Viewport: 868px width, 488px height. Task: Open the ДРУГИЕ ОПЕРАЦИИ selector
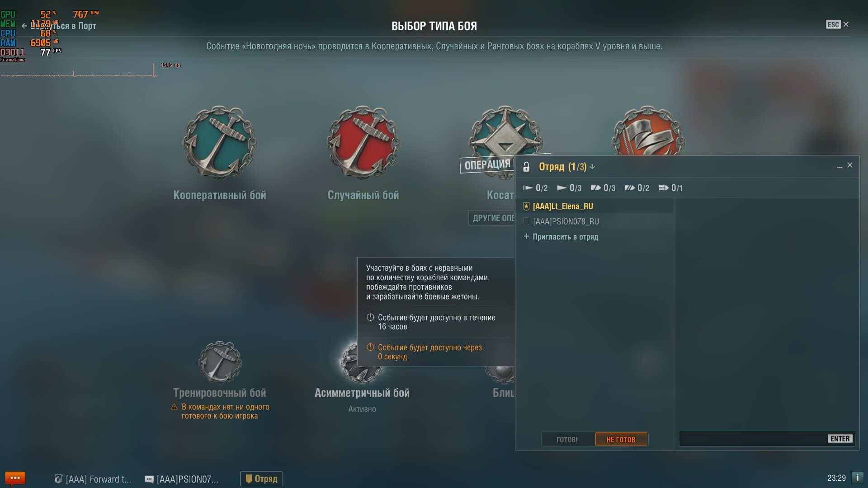492,218
